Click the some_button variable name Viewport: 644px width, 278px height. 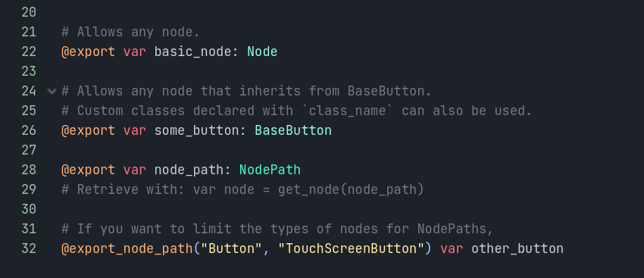pyautogui.click(x=197, y=130)
